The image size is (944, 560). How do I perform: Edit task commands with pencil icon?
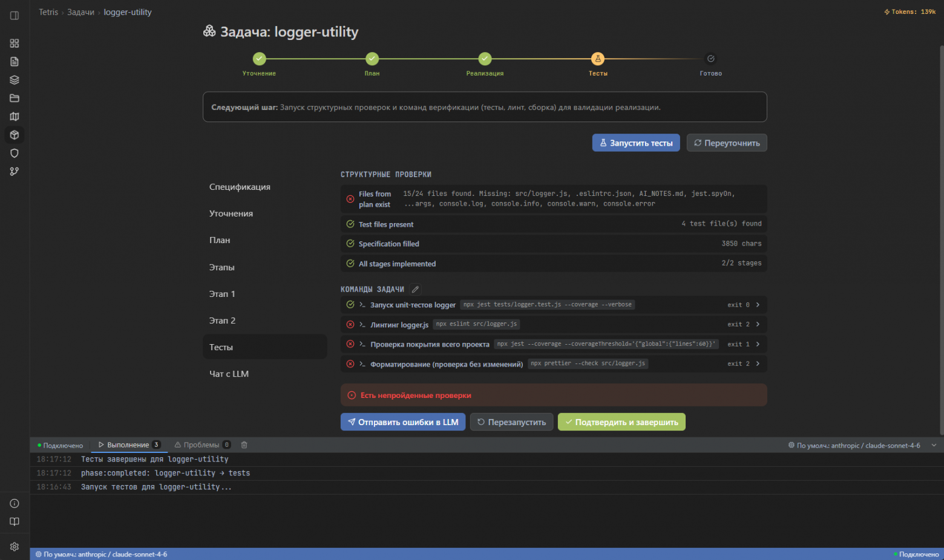[415, 290]
